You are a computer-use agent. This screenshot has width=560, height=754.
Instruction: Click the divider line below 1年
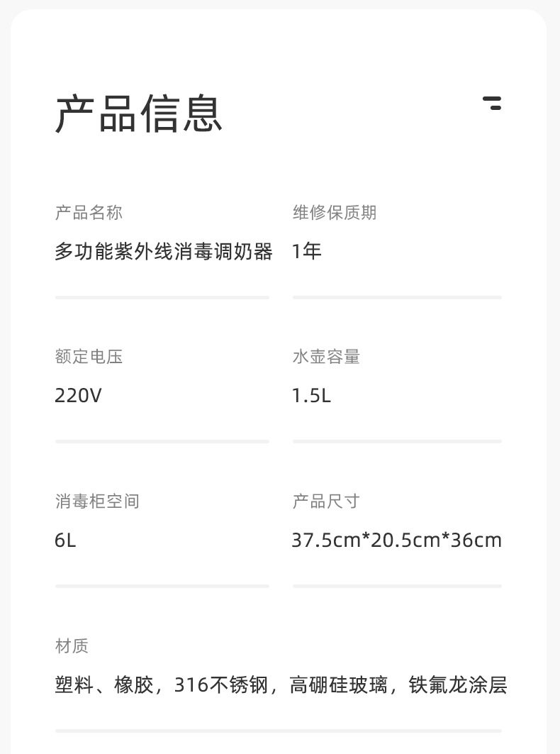click(397, 297)
